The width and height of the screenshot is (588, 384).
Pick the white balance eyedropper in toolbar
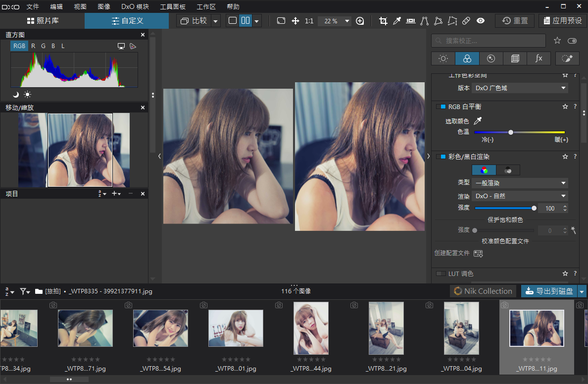click(x=396, y=21)
